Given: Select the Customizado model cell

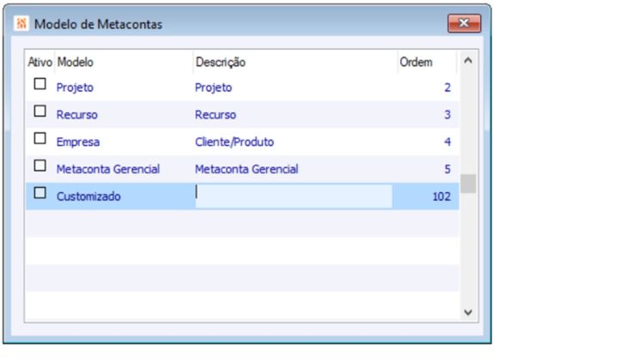Looking at the screenshot, I should point(88,196).
